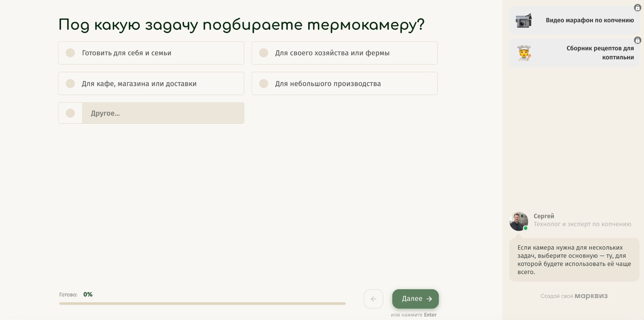Select the radio button next to Другое
The width and height of the screenshot is (644, 320).
coord(70,113)
